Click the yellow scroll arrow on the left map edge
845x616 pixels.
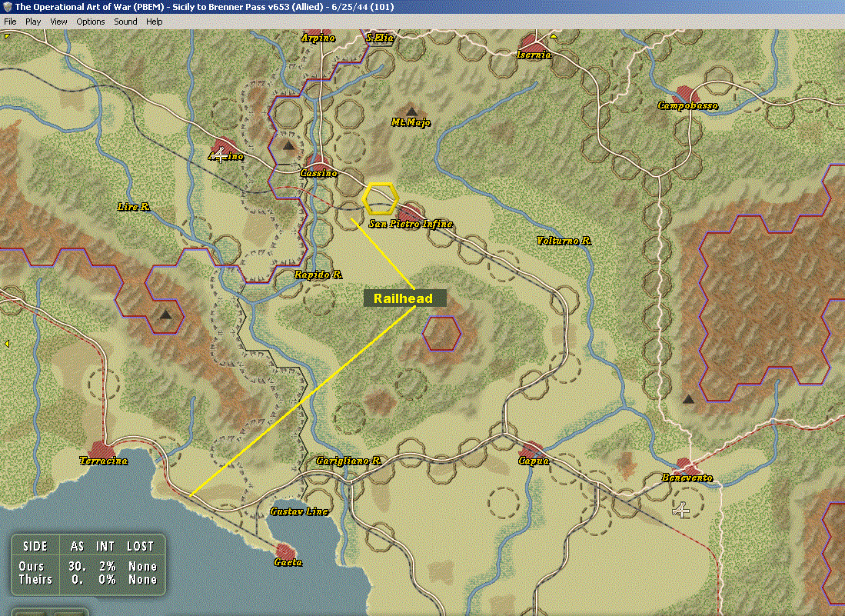tap(6, 343)
